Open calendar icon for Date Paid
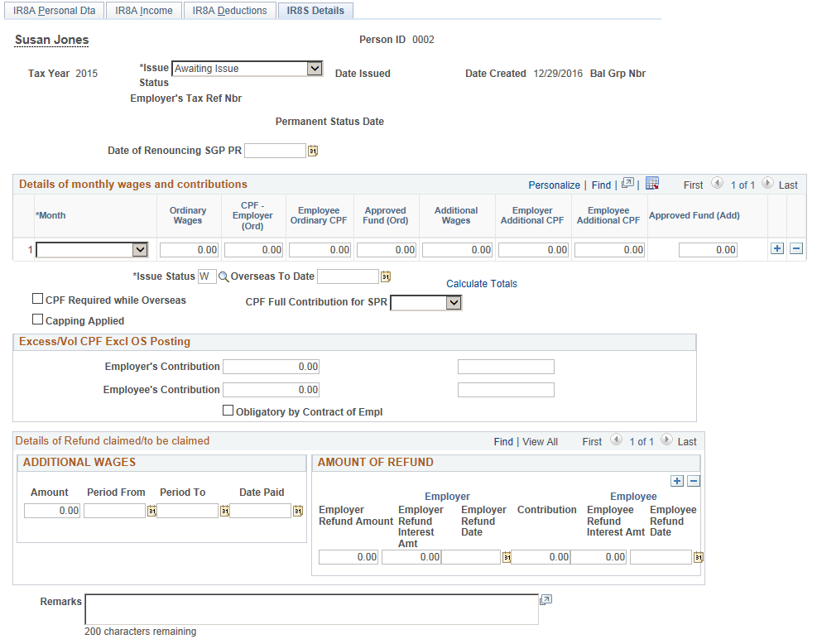The height and width of the screenshot is (644, 817). pyautogui.click(x=297, y=511)
